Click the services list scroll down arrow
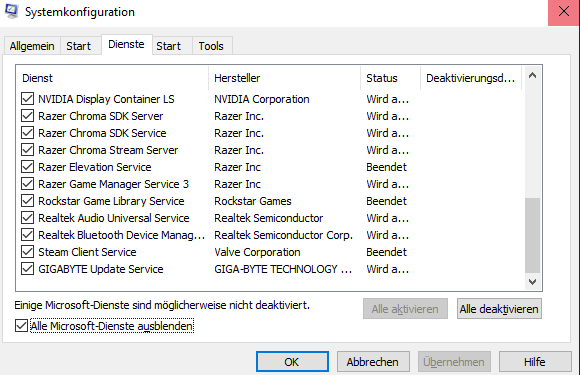The width and height of the screenshot is (580, 375). 533,282
